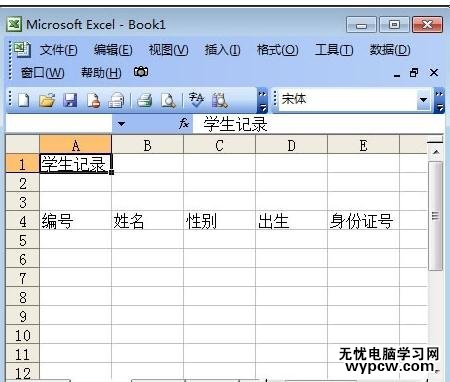The image size is (450, 382).
Task: Open the 文件(F) menu
Action: click(59, 50)
